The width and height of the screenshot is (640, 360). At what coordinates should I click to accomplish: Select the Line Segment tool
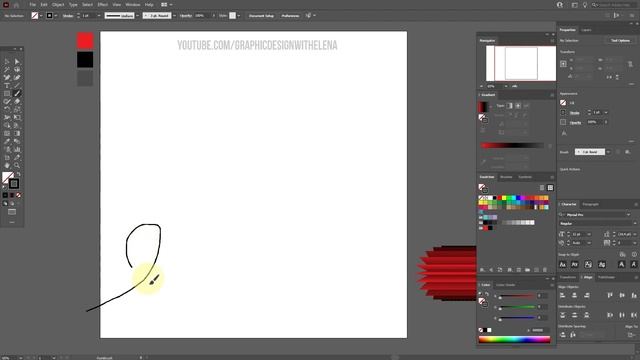click(x=17, y=86)
